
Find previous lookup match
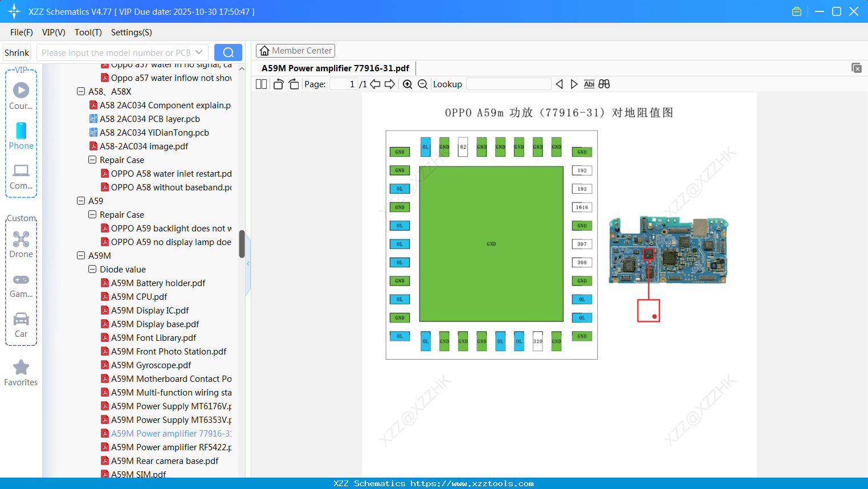click(559, 84)
